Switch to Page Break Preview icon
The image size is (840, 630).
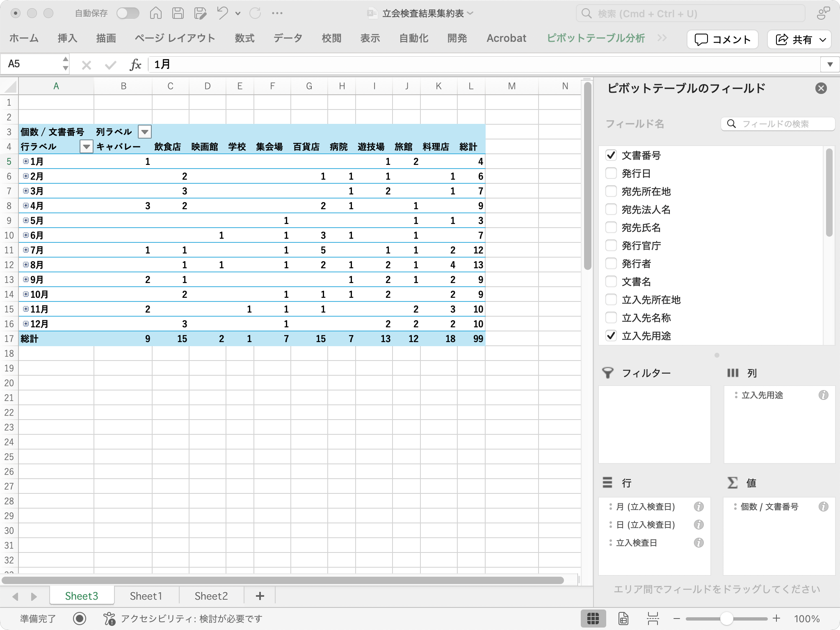tap(653, 619)
